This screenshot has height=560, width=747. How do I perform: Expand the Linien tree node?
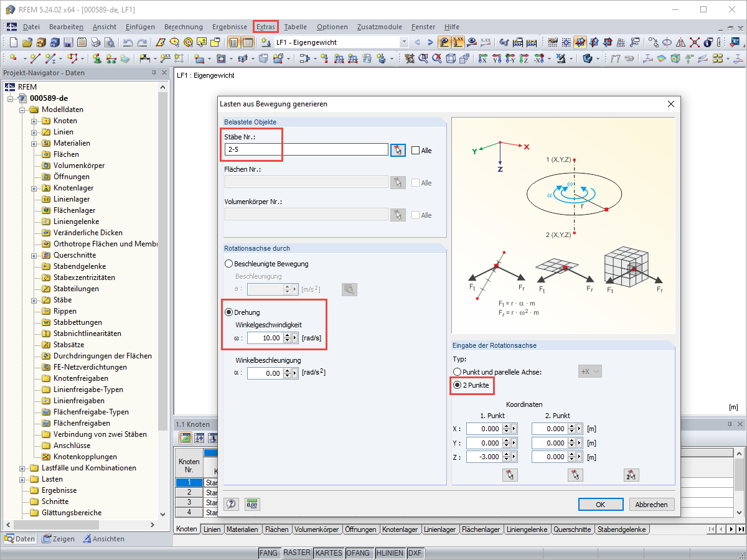34,132
